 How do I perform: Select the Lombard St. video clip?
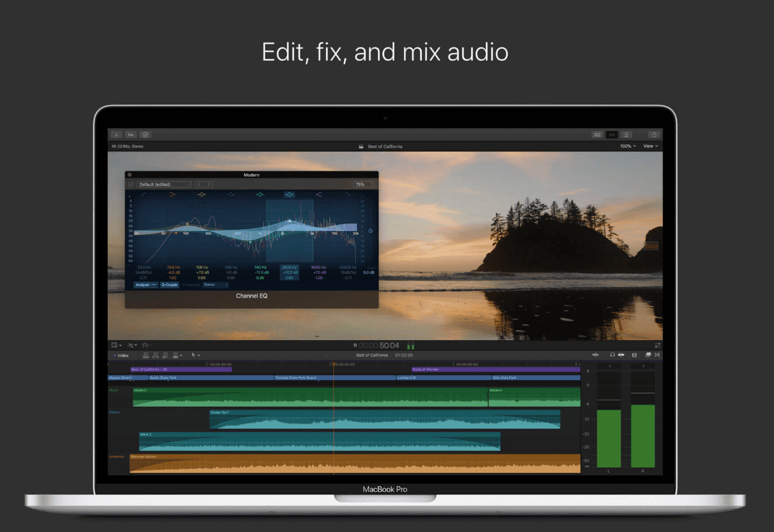[443, 377]
